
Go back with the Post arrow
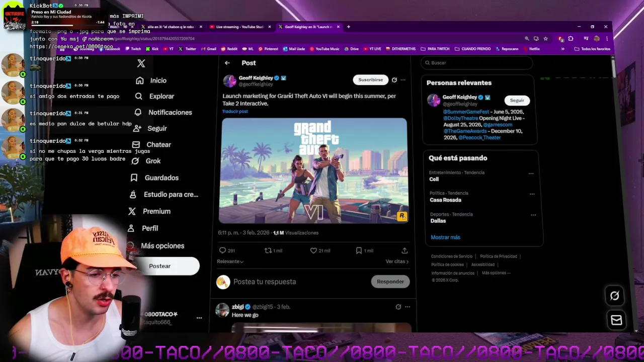click(227, 63)
